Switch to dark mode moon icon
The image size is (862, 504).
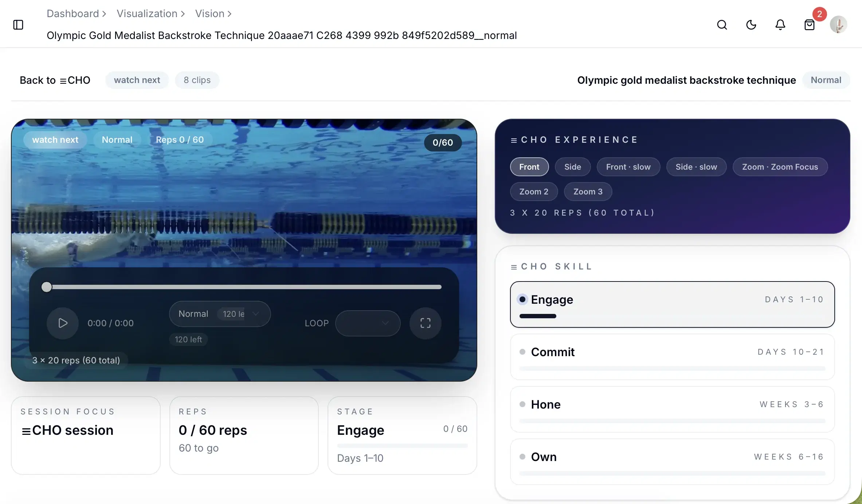coord(751,25)
